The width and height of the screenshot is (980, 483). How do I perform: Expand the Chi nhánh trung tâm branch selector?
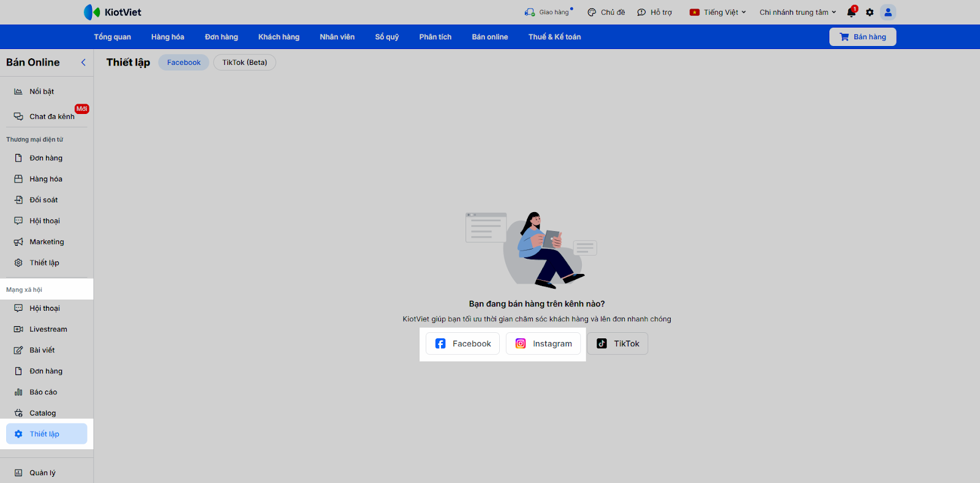click(x=797, y=12)
